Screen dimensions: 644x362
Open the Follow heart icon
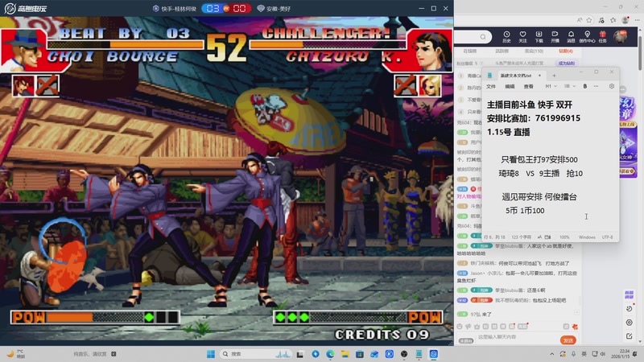(522, 36)
